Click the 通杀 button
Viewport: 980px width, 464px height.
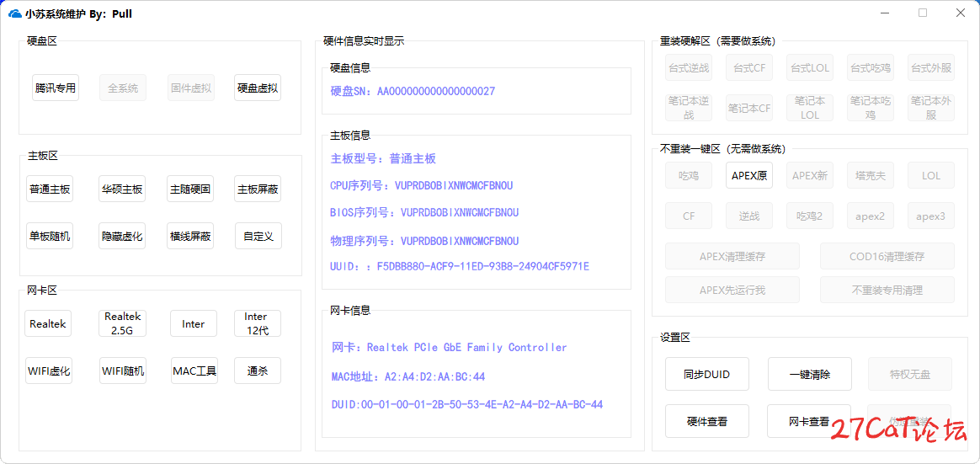coord(258,371)
